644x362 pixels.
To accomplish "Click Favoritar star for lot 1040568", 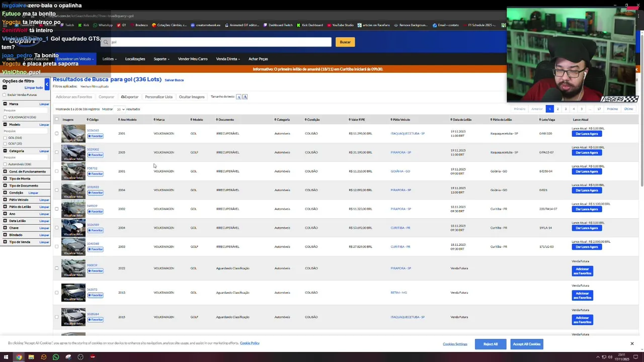I will pyautogui.click(x=96, y=249).
